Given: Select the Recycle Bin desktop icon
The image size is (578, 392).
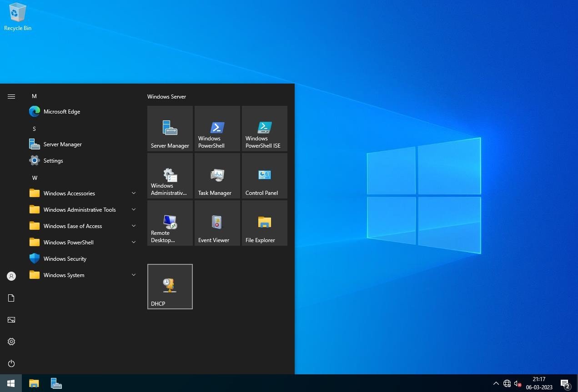Looking at the screenshot, I should click(x=18, y=17).
